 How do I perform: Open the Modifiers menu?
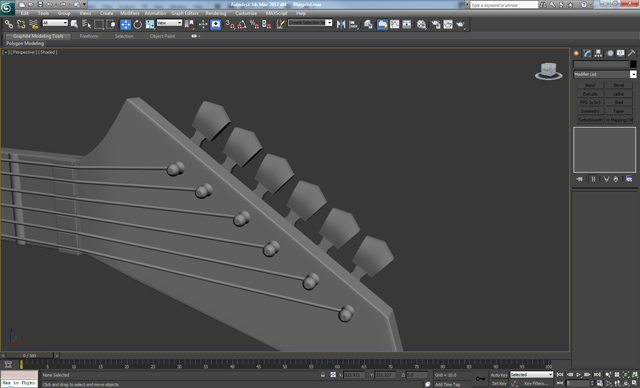[x=130, y=13]
